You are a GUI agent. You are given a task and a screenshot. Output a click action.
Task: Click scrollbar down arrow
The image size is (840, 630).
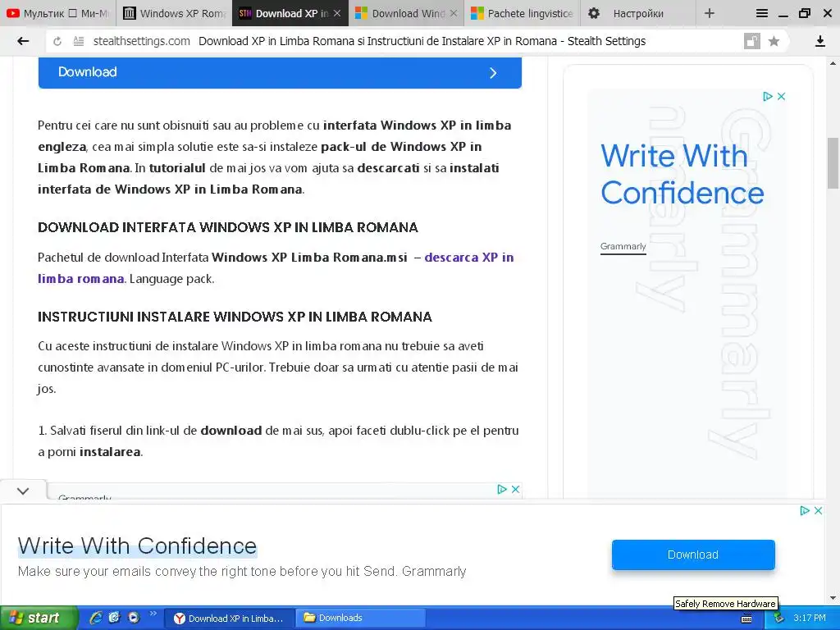pos(833,598)
